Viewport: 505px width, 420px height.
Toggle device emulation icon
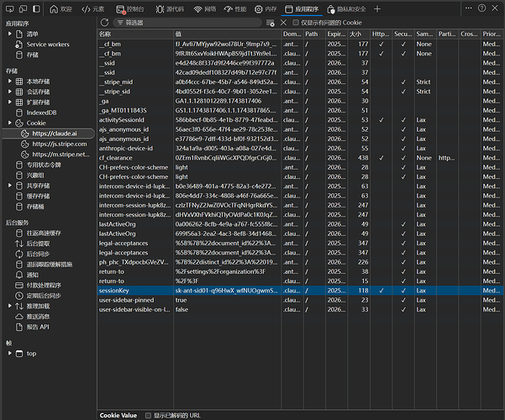[x=23, y=9]
